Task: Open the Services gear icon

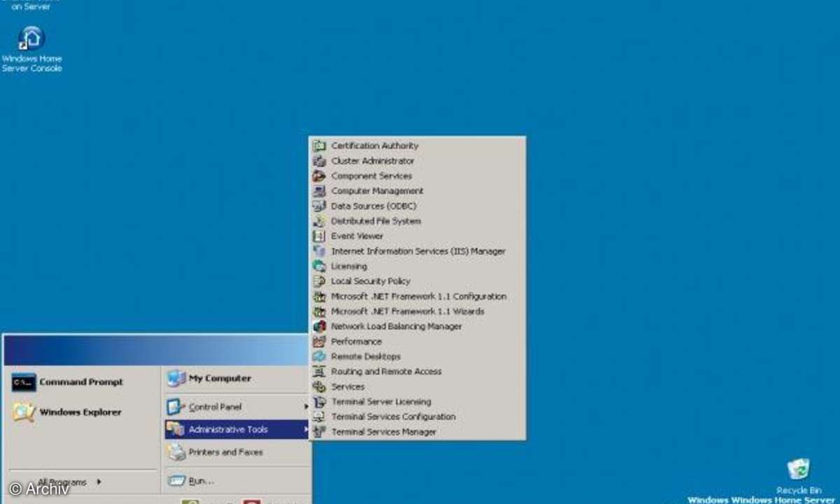Action: point(319,386)
